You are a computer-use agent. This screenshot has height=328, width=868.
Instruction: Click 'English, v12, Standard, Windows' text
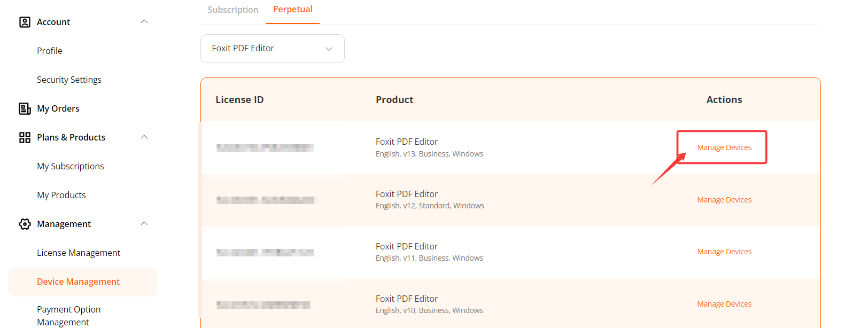pos(430,206)
